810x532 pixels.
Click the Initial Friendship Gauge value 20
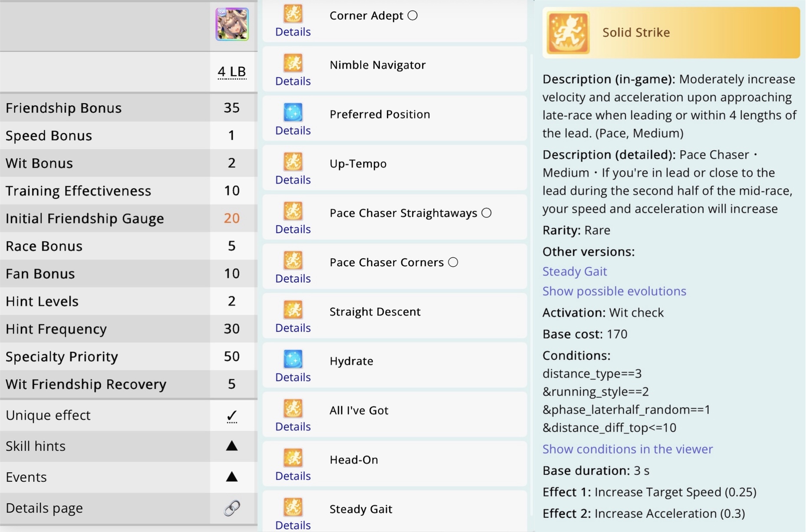(232, 218)
